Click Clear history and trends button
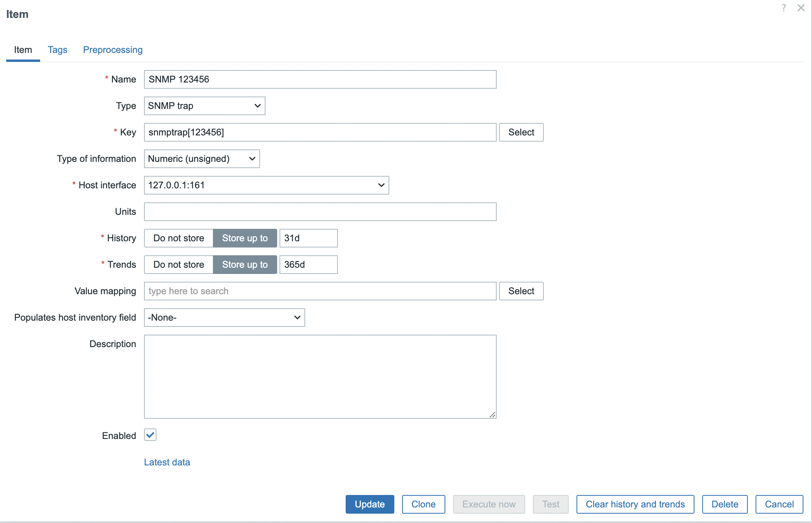Viewport: 812px width, 523px height. 634,504
